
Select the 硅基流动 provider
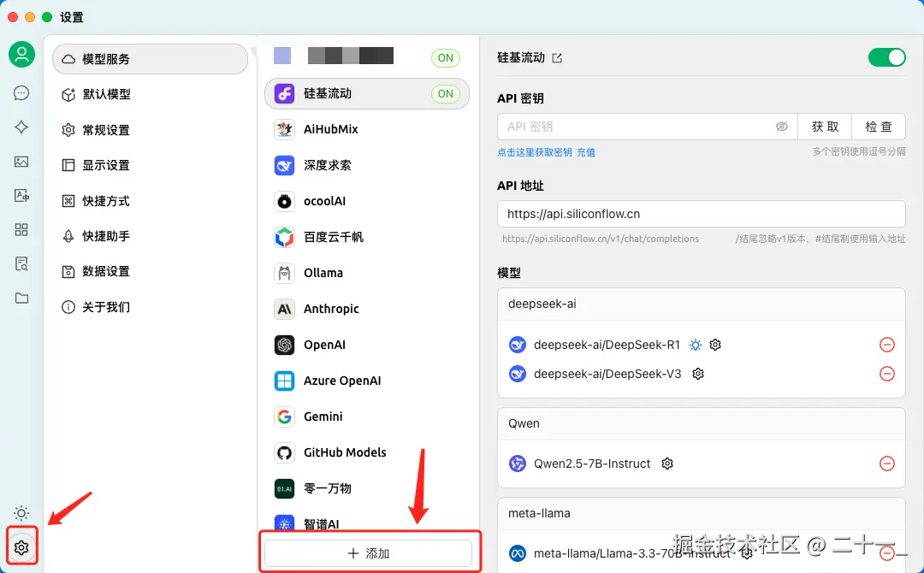coord(366,93)
